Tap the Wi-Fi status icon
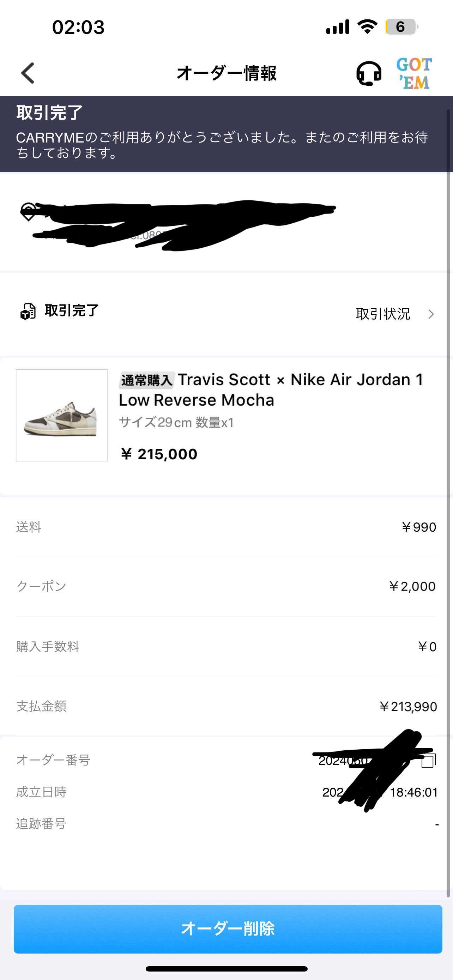 click(x=367, y=26)
